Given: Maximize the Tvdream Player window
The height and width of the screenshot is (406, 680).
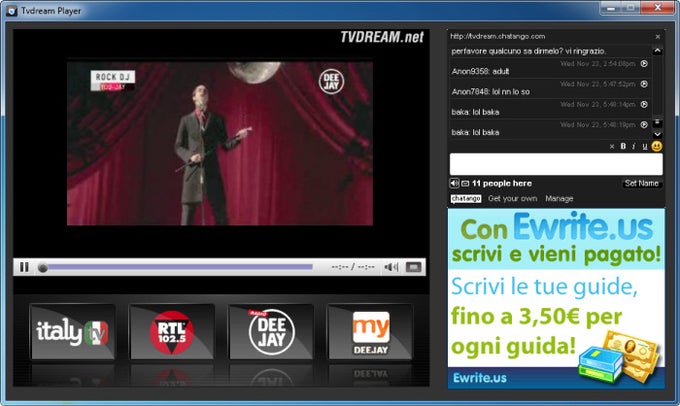Looking at the screenshot, I should click(x=631, y=8).
